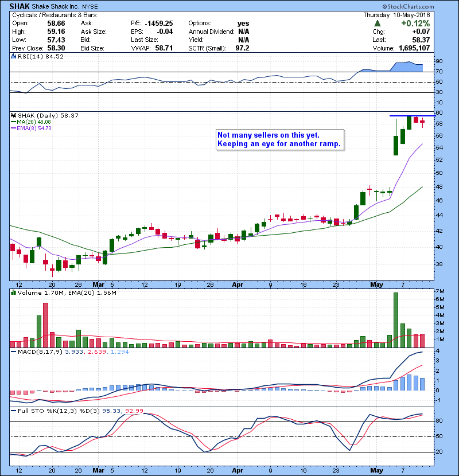
Task: Click the large red February volume bar
Action: tap(45, 325)
